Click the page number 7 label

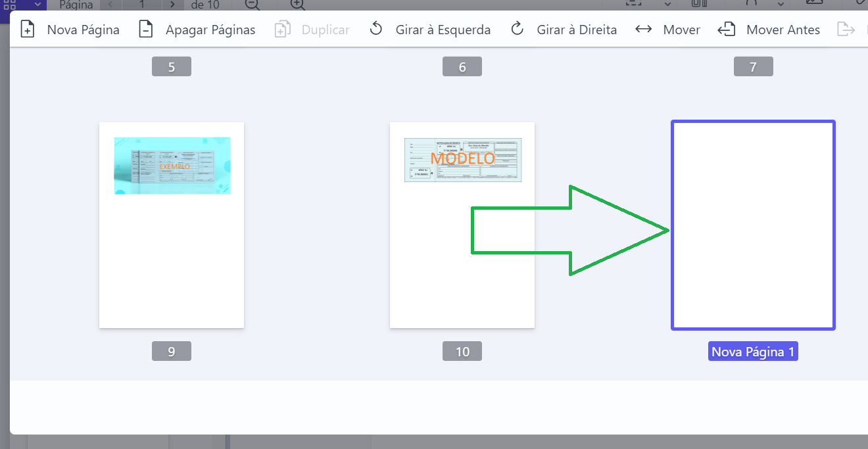coord(753,66)
